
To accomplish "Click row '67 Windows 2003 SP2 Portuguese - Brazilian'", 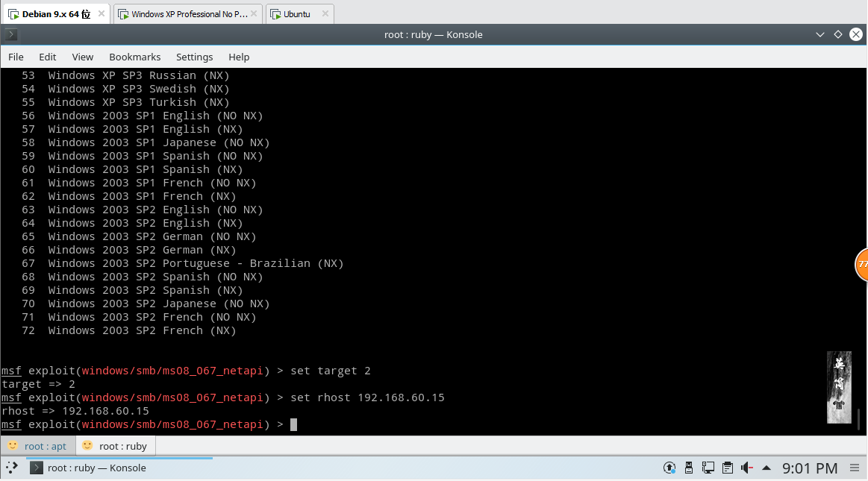I will (x=183, y=264).
